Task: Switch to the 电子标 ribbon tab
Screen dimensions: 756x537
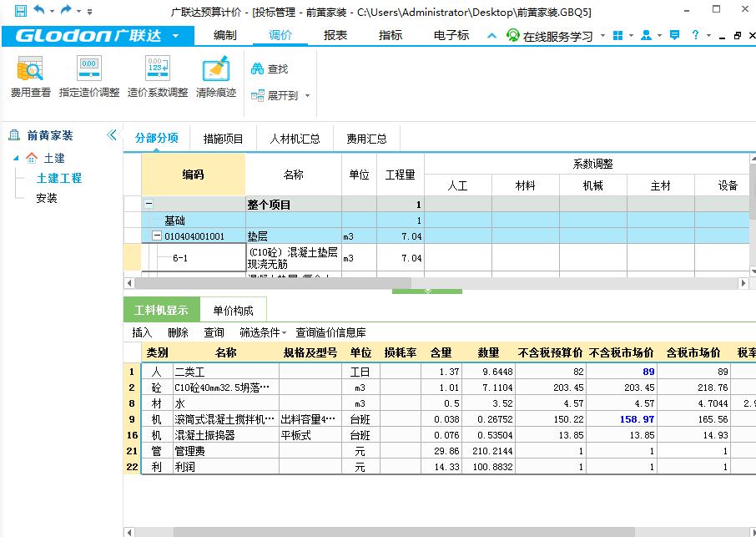Action: coord(451,35)
